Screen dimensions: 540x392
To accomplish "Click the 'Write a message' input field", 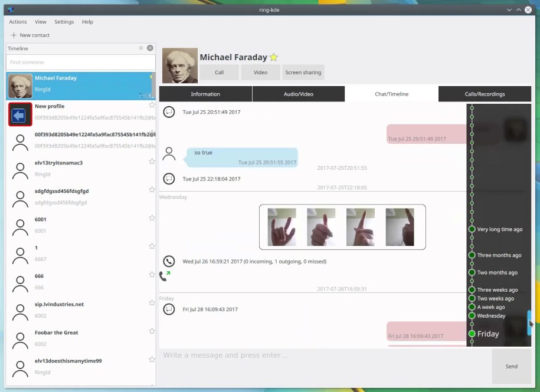I will tap(325, 355).
